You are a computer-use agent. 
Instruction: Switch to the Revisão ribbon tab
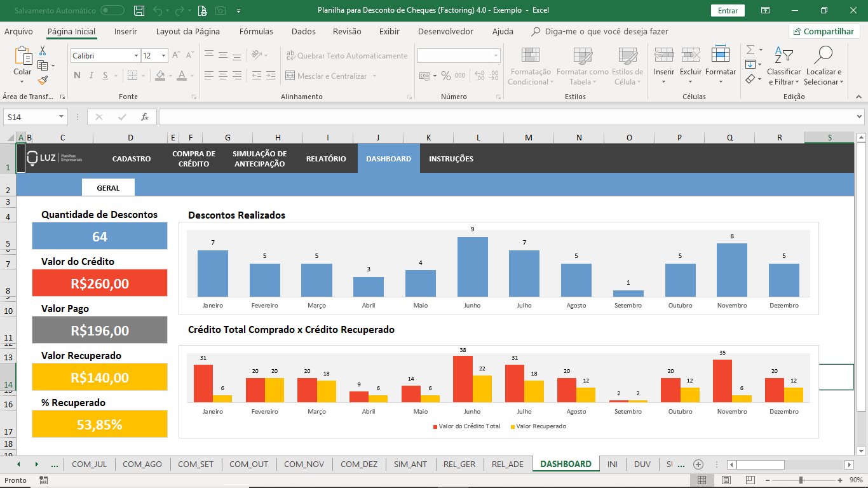point(347,31)
